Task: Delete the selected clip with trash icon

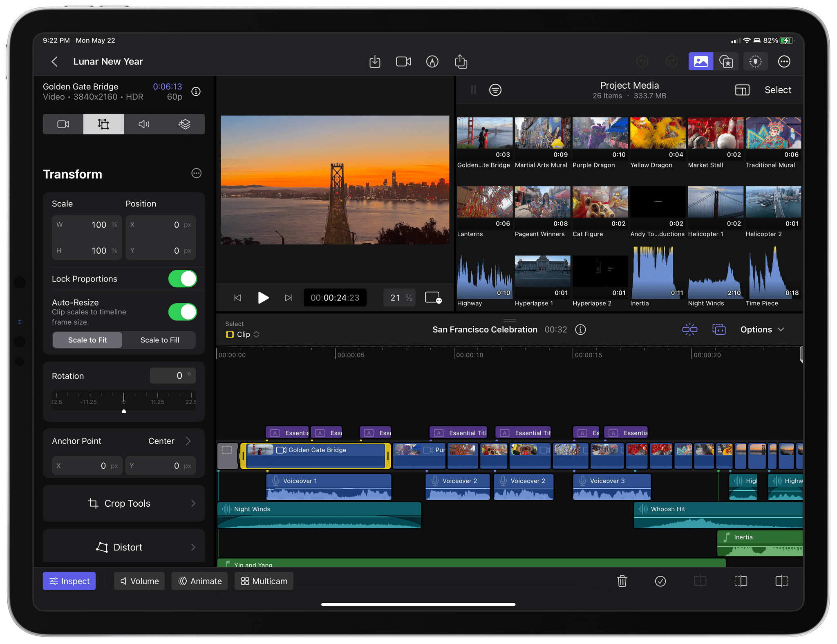Action: coord(622,581)
